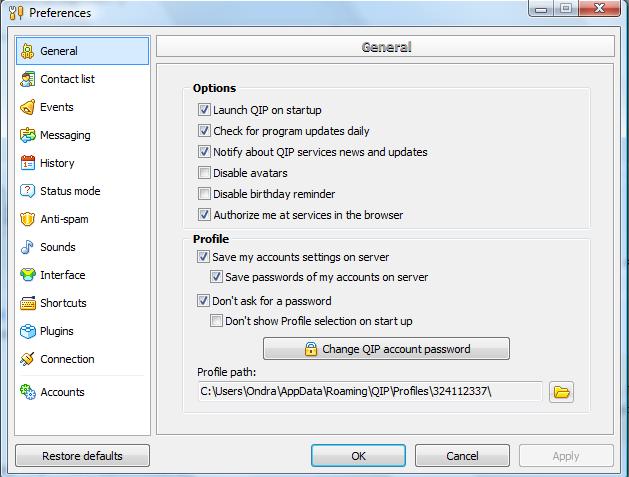Go to the Connection settings section
The width and height of the screenshot is (629, 477).
pyautogui.click(x=67, y=359)
